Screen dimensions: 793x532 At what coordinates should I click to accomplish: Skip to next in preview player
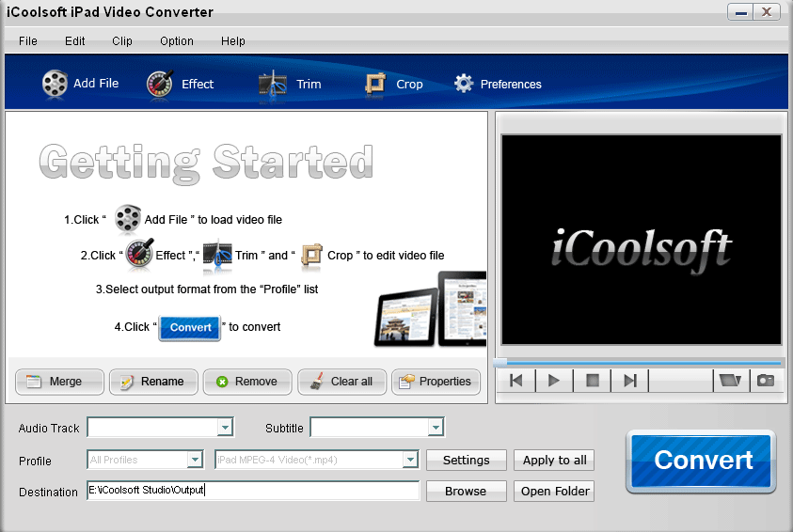pos(630,381)
